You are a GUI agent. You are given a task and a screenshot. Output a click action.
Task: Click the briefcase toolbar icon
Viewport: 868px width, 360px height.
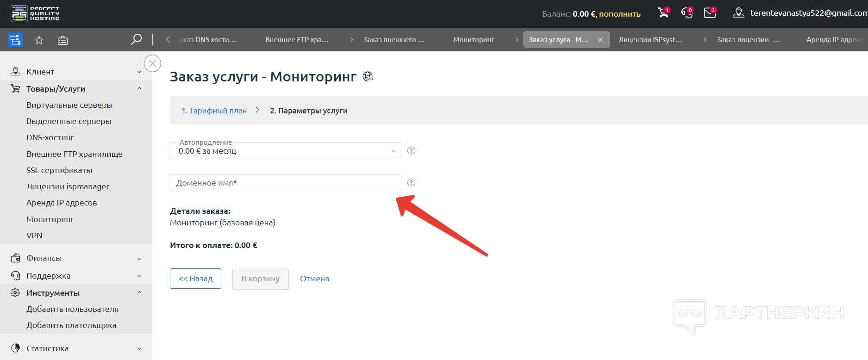point(62,40)
